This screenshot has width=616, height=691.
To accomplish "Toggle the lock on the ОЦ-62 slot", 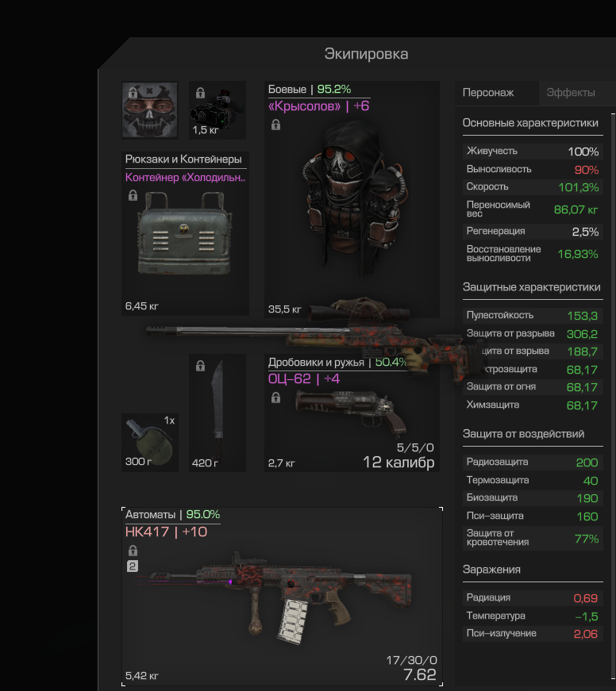I will click(275, 398).
